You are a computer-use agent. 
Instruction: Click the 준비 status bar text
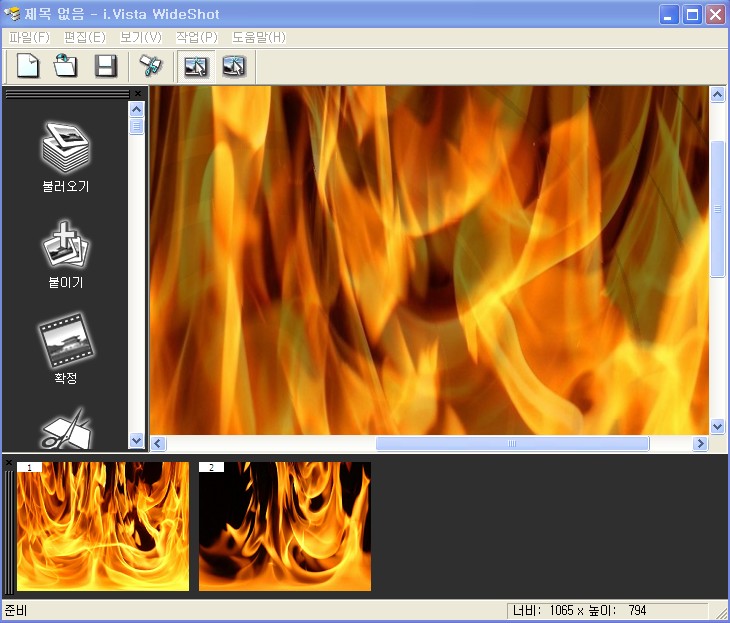[16, 610]
